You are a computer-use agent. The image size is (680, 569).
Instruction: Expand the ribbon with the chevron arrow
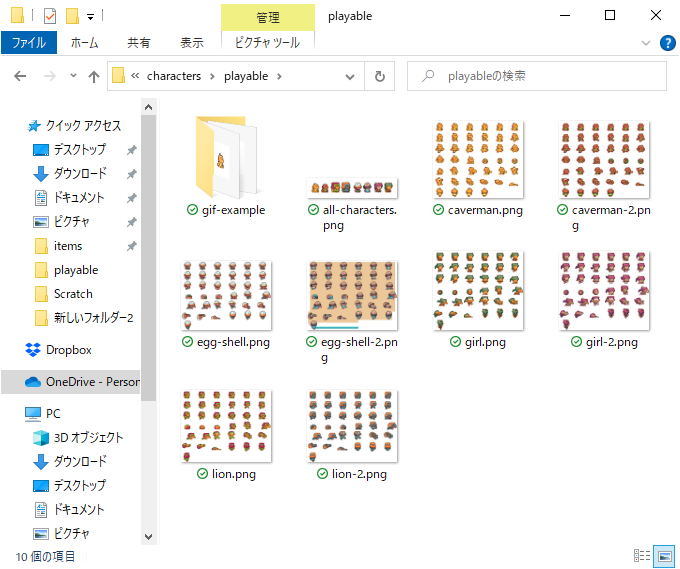tap(646, 43)
